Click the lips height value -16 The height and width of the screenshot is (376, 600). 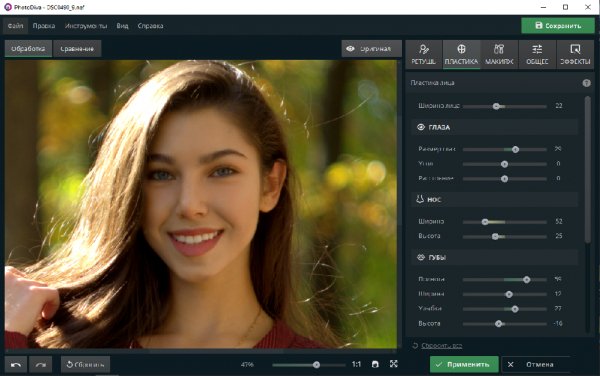558,324
